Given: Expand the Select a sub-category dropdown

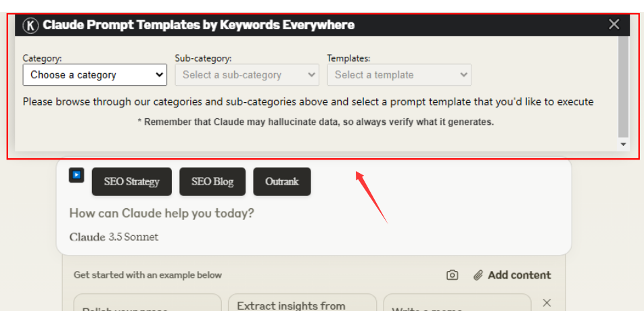Looking at the screenshot, I should click(x=246, y=75).
